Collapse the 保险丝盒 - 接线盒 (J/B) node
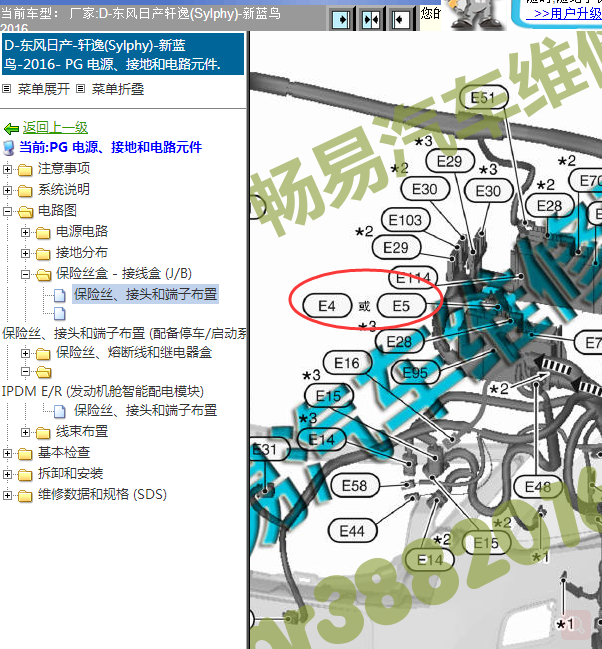Screen dimensions: 602x649 tap(25, 274)
